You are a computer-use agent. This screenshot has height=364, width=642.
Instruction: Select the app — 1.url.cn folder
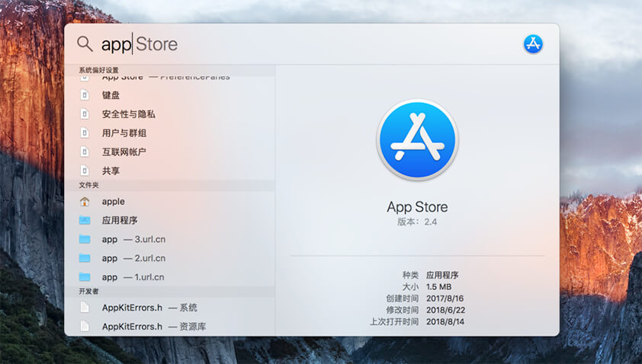coord(169,277)
